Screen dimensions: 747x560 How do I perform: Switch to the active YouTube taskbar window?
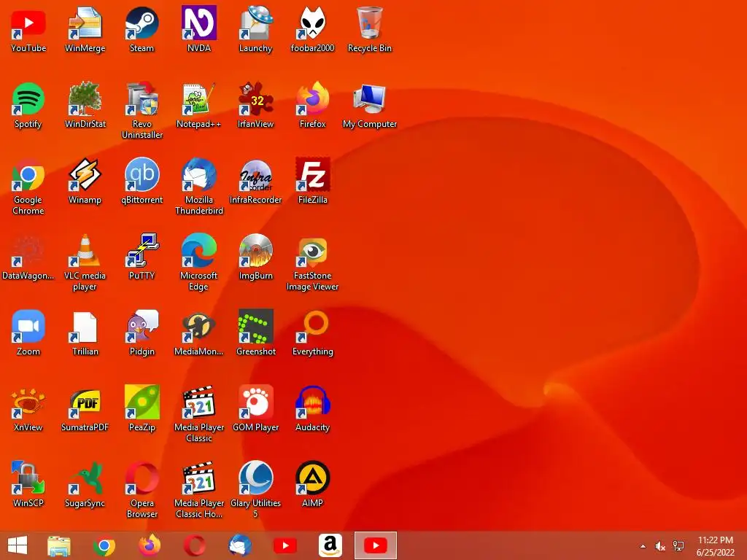[376, 545]
